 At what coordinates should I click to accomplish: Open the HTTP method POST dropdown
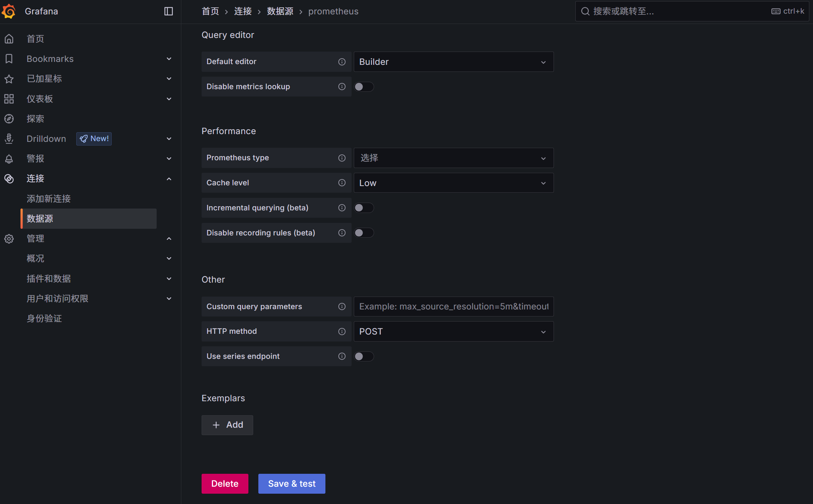point(454,331)
